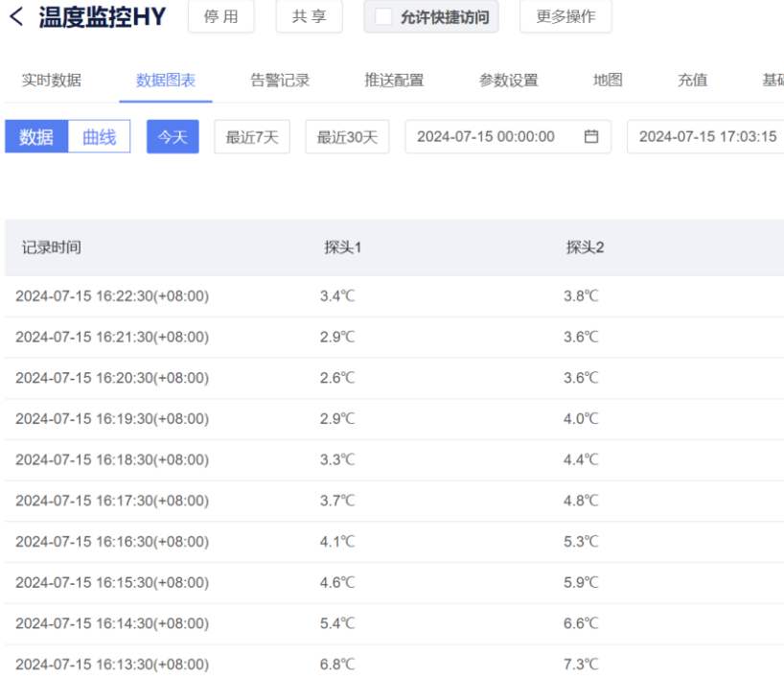Click the 共享 button
The image size is (784, 679).
pyautogui.click(x=309, y=17)
